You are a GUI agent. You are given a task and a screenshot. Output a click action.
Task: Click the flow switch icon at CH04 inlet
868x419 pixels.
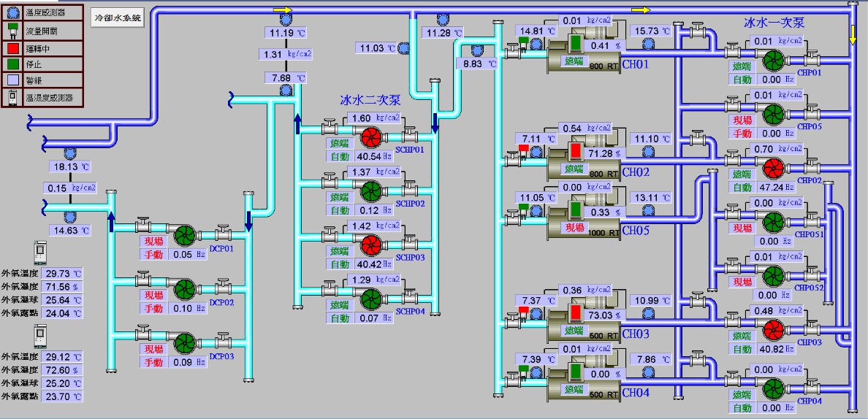pos(524,372)
